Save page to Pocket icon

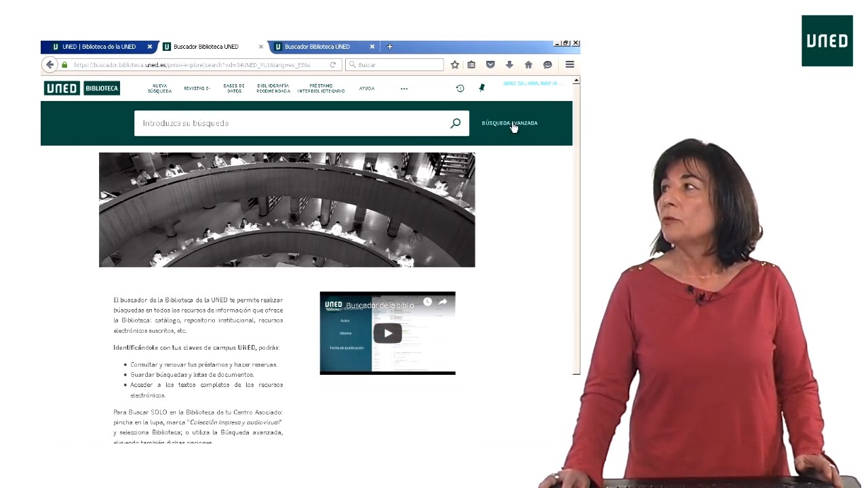490,65
